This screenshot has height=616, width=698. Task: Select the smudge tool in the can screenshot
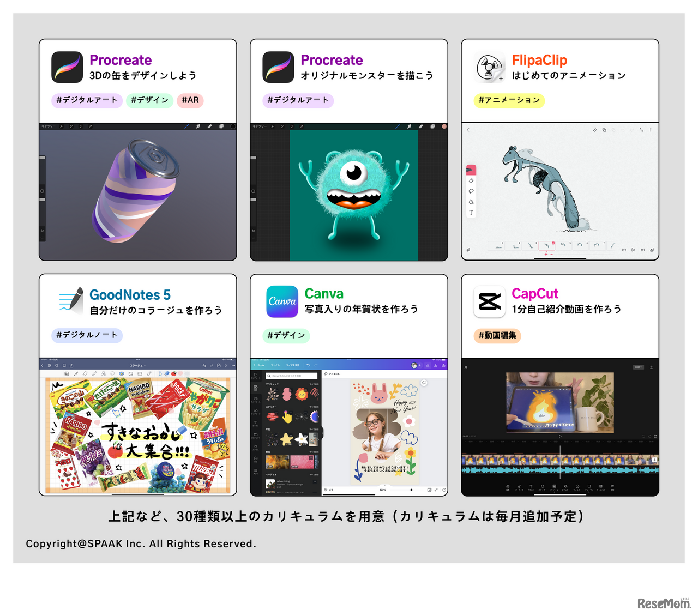coord(198,126)
